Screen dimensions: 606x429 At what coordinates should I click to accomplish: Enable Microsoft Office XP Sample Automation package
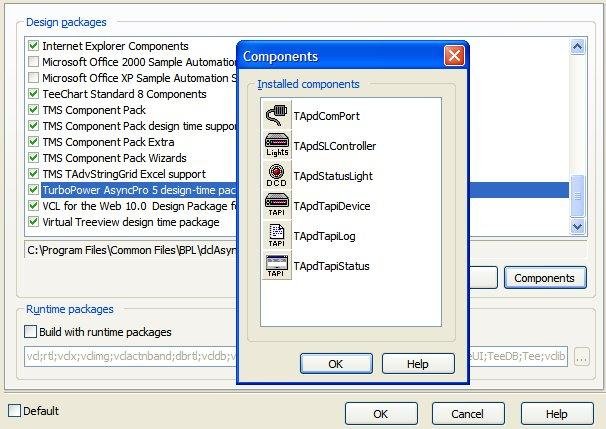click(34, 78)
